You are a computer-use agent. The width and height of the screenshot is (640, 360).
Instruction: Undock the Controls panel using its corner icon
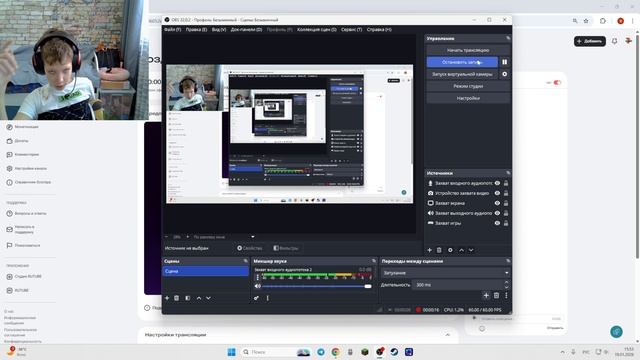click(508, 38)
